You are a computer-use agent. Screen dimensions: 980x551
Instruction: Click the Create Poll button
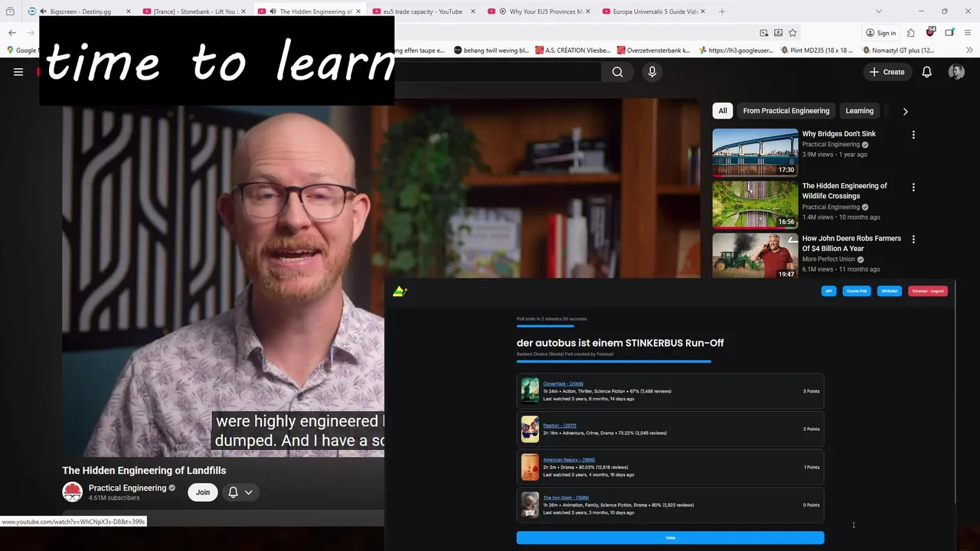pos(857,291)
